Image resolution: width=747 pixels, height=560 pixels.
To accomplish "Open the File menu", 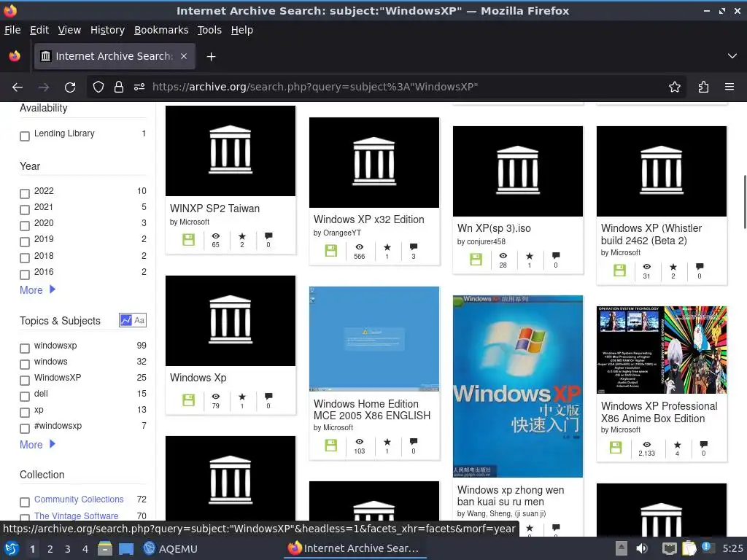I will [12, 30].
